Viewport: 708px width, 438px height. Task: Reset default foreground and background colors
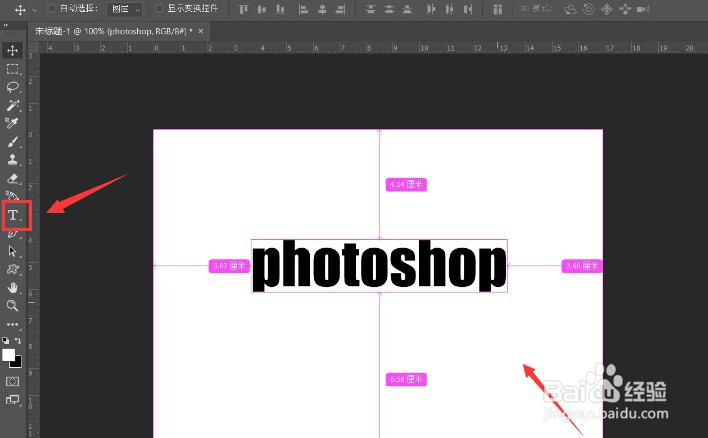click(x=5, y=340)
